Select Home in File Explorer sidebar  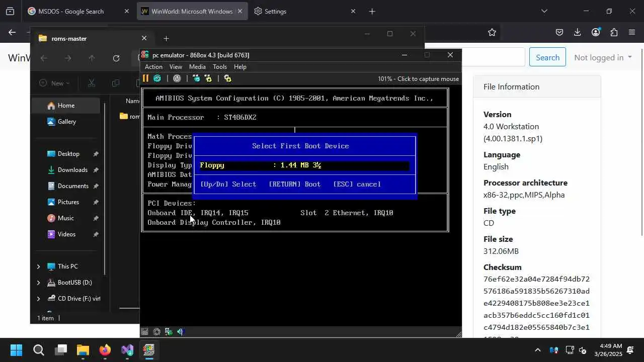coord(65,106)
